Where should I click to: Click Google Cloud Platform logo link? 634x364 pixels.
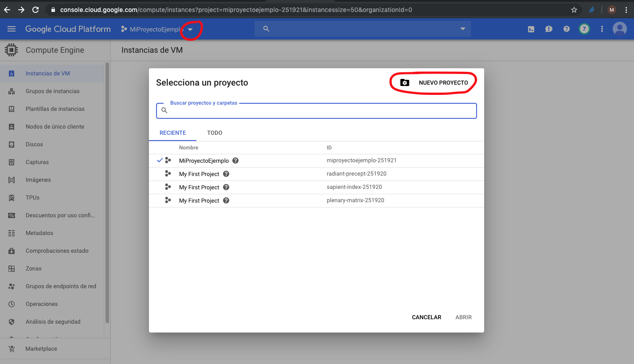pyautogui.click(x=68, y=29)
